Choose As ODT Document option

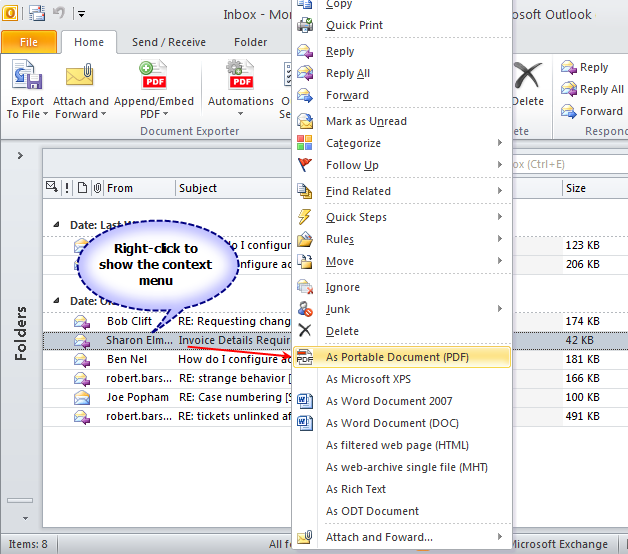(402, 511)
